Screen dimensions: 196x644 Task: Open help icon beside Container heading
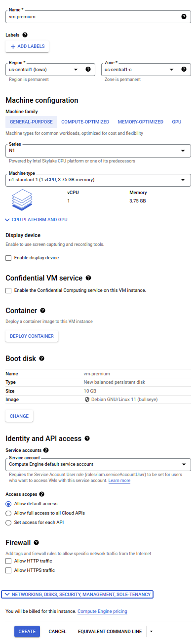coord(42,311)
